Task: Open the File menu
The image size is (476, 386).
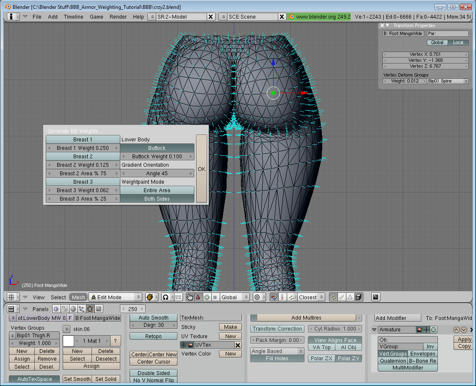Action: coord(37,16)
